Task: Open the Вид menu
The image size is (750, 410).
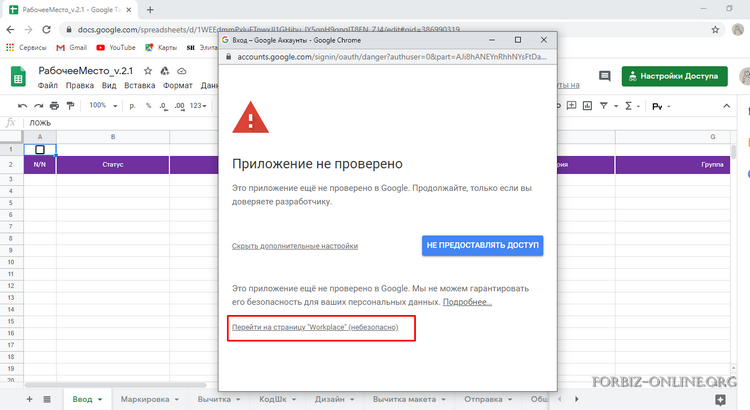Action: [109, 86]
